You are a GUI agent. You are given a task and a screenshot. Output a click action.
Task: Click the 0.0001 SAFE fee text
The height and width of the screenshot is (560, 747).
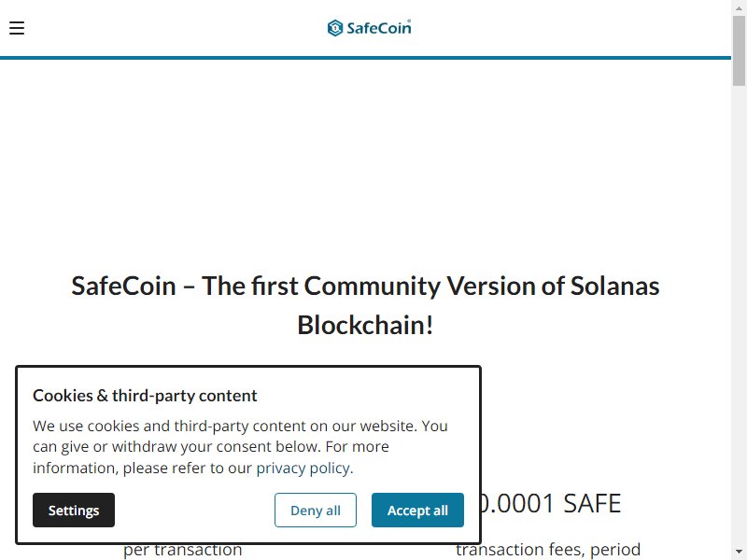point(551,503)
